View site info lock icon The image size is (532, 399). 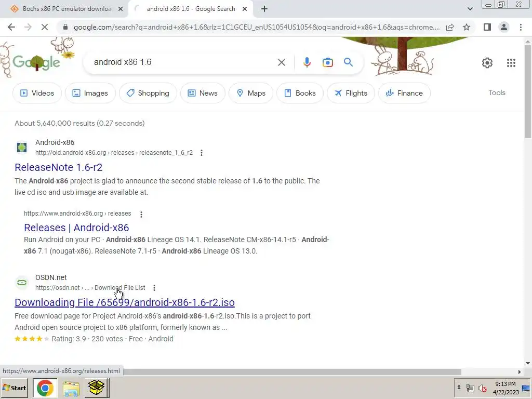click(x=65, y=27)
